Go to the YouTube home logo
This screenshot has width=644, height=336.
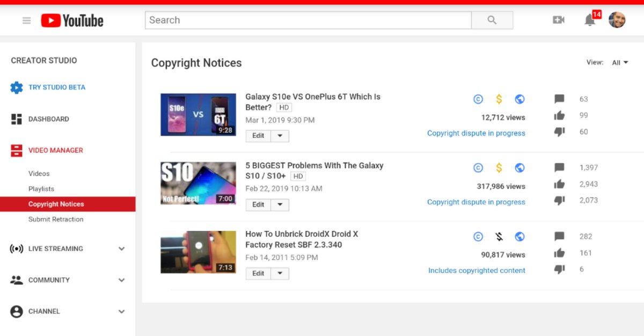72,20
